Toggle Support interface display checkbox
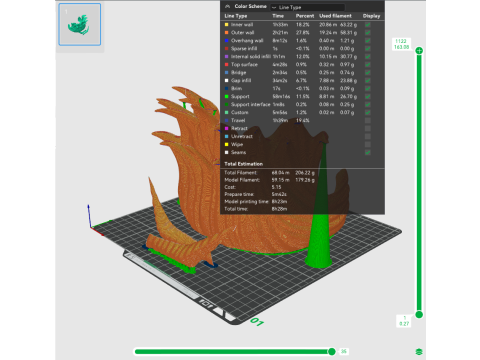The width and height of the screenshot is (480, 360). (368, 105)
